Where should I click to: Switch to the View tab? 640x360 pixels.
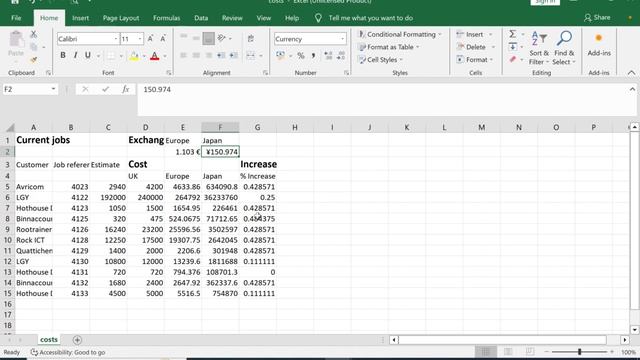tap(264, 18)
